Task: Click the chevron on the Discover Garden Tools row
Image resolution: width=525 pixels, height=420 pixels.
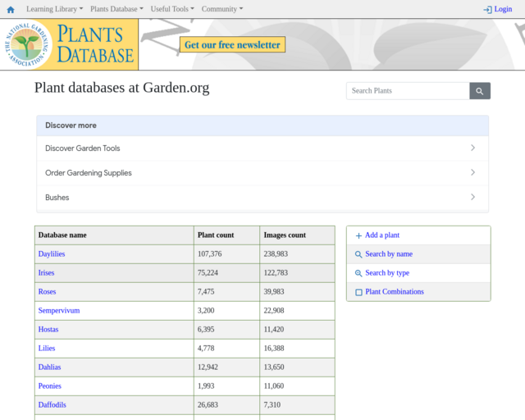Action: [x=472, y=148]
